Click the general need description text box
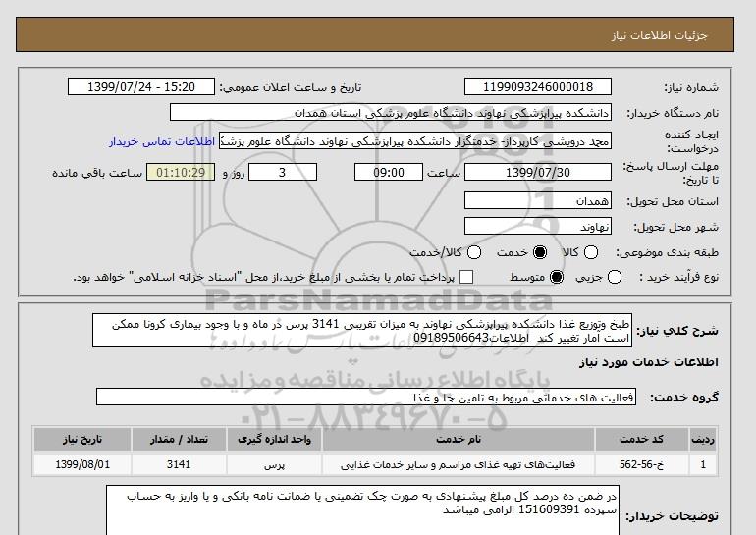 (x=362, y=330)
